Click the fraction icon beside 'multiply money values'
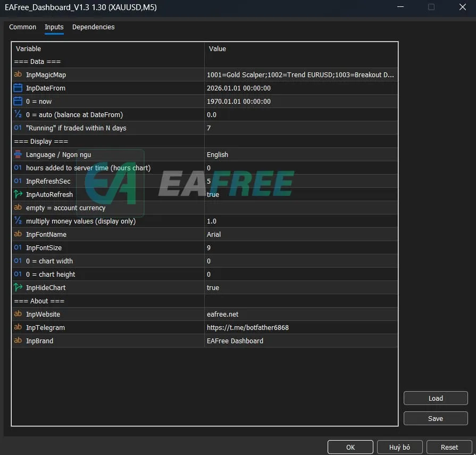 pos(18,221)
